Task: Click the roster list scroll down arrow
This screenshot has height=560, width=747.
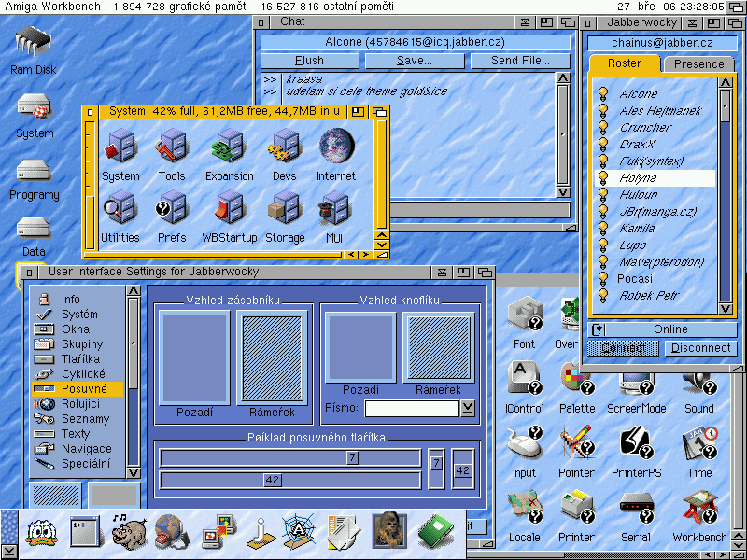Action: 726,309
